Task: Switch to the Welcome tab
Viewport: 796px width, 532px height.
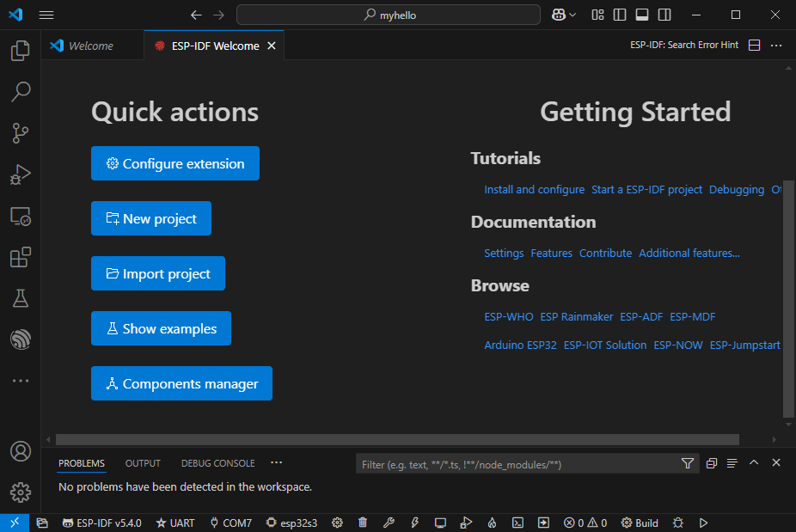Action: 92,46
